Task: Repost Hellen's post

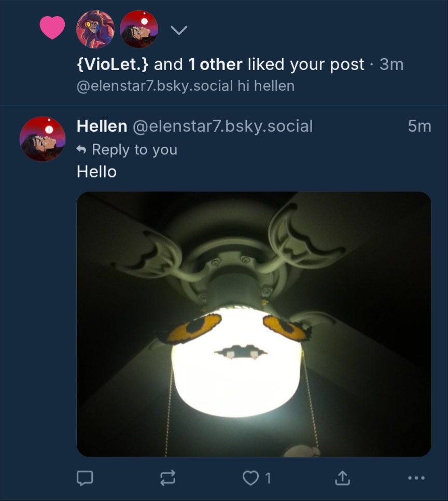Action: click(x=167, y=478)
